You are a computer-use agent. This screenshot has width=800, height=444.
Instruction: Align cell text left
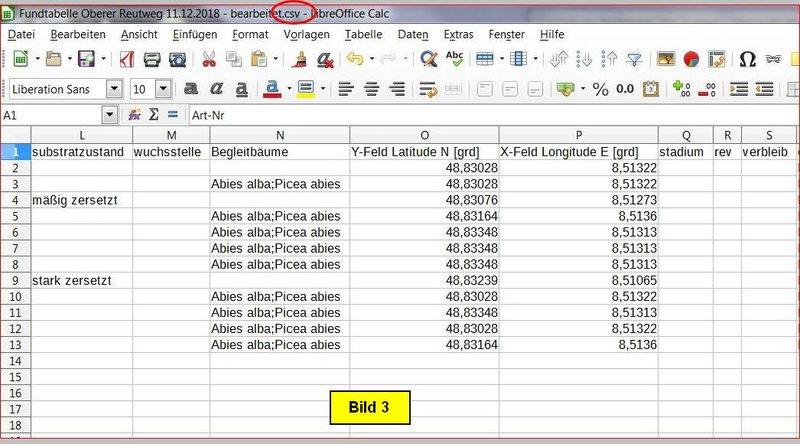[x=346, y=89]
